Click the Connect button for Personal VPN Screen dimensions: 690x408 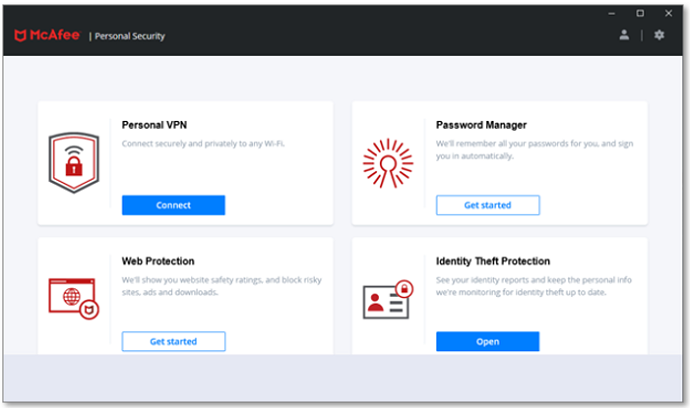click(173, 205)
